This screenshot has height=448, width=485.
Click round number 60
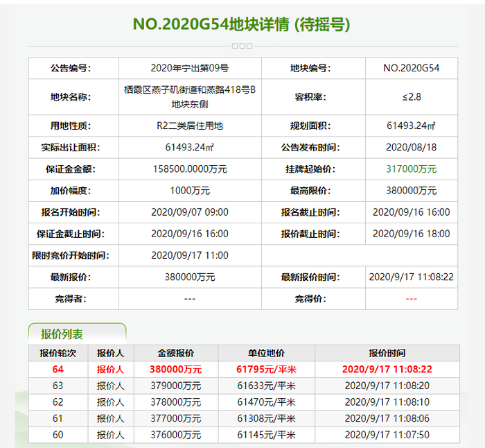(58, 435)
